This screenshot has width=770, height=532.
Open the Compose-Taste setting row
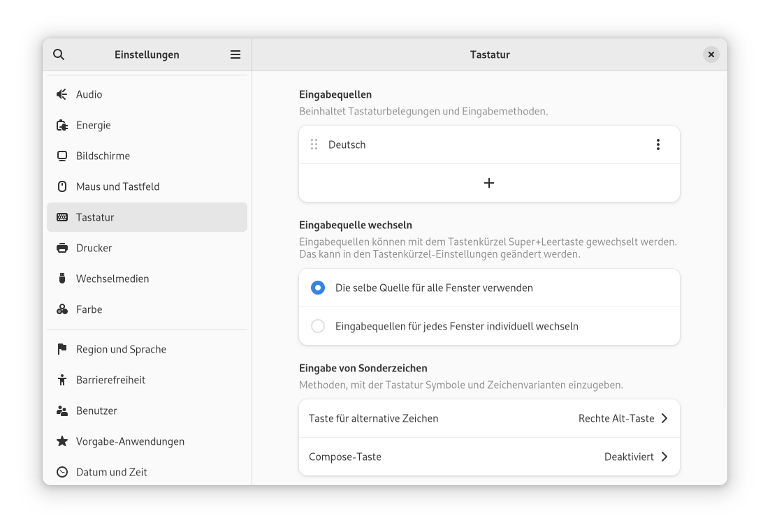click(489, 457)
